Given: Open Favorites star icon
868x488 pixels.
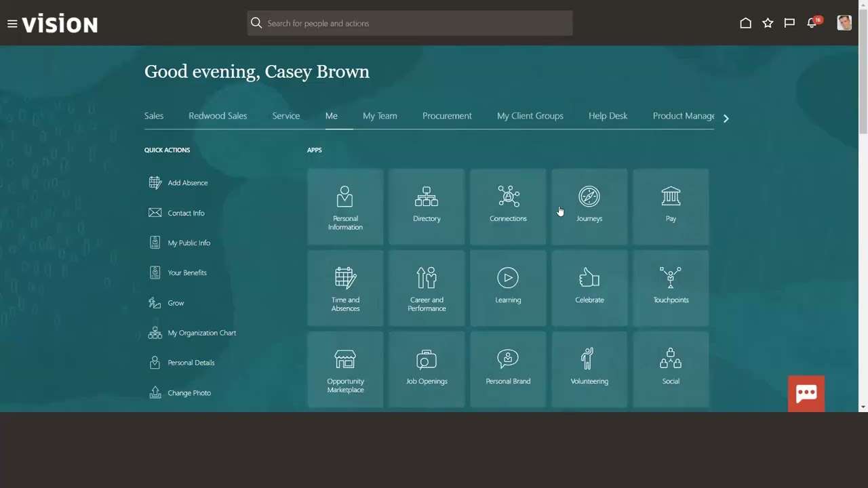Looking at the screenshot, I should [x=768, y=23].
